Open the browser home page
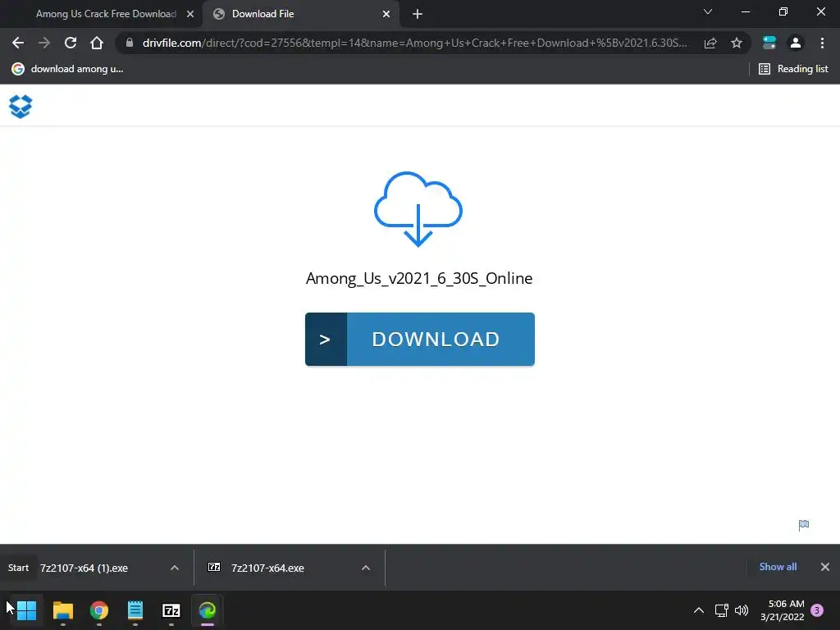840x630 pixels. pyautogui.click(x=97, y=43)
